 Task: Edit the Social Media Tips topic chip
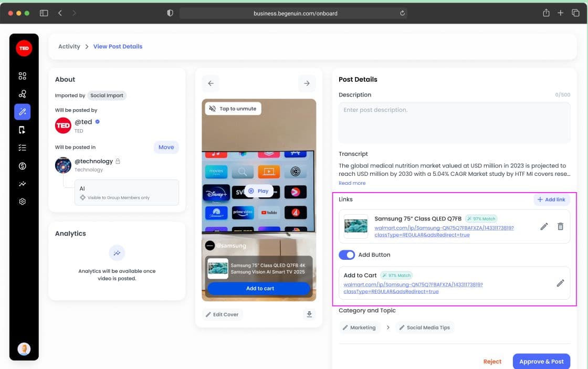[425, 328]
